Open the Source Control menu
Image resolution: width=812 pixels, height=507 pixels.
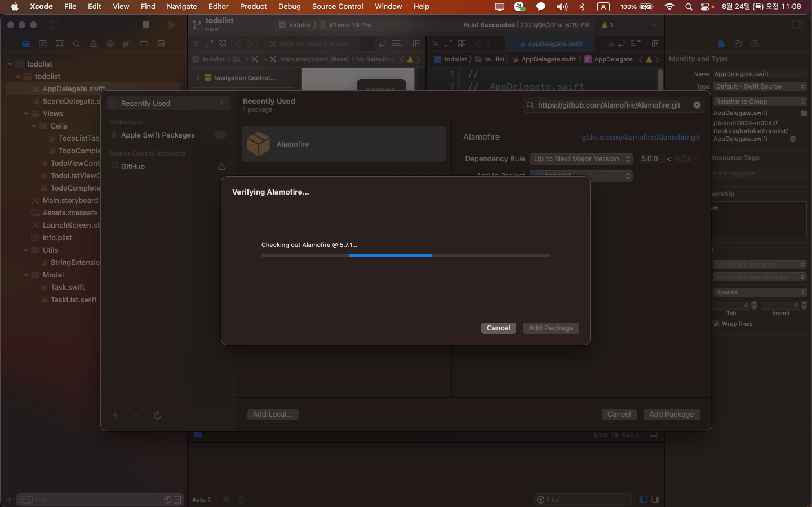point(338,7)
